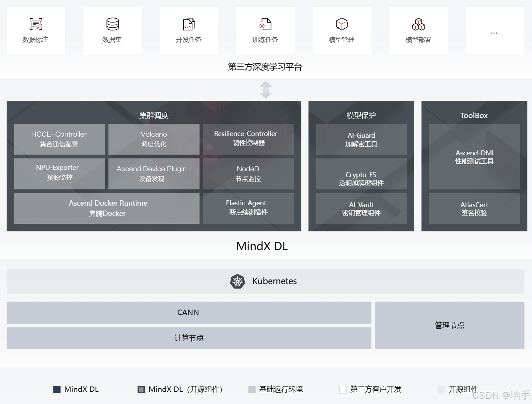This screenshot has width=532, height=404.
Task: Select the NPU-Exporter 资源监控 block
Action: click(59, 174)
